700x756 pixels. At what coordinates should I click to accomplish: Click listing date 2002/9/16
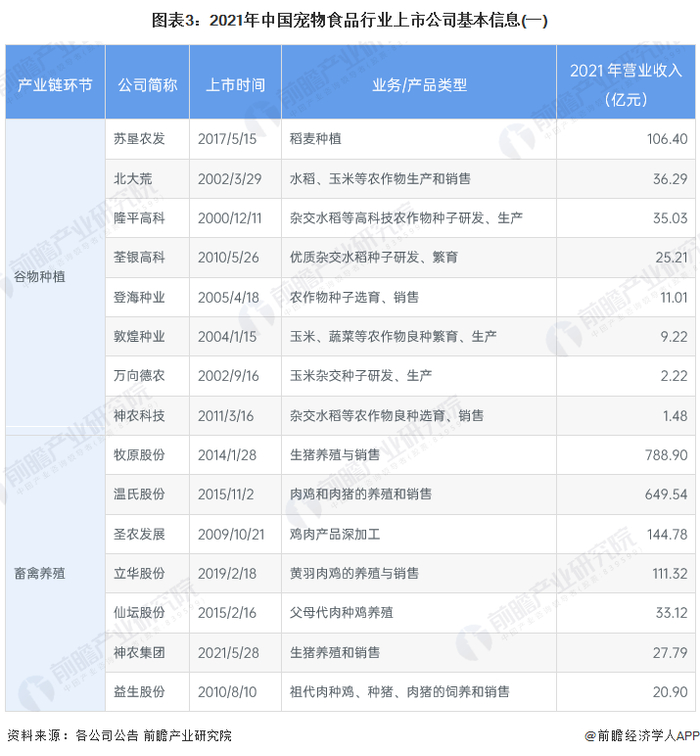click(229, 376)
